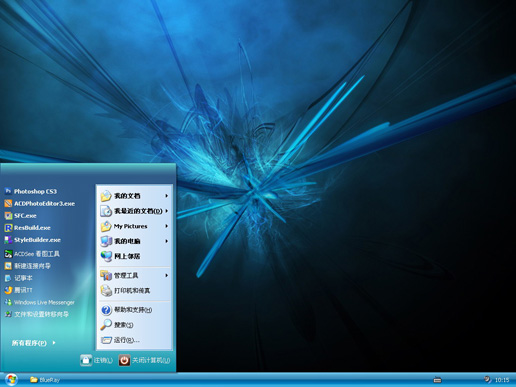Click the 注销 log off lock icon
This screenshot has height=387, width=516.
(x=86, y=360)
